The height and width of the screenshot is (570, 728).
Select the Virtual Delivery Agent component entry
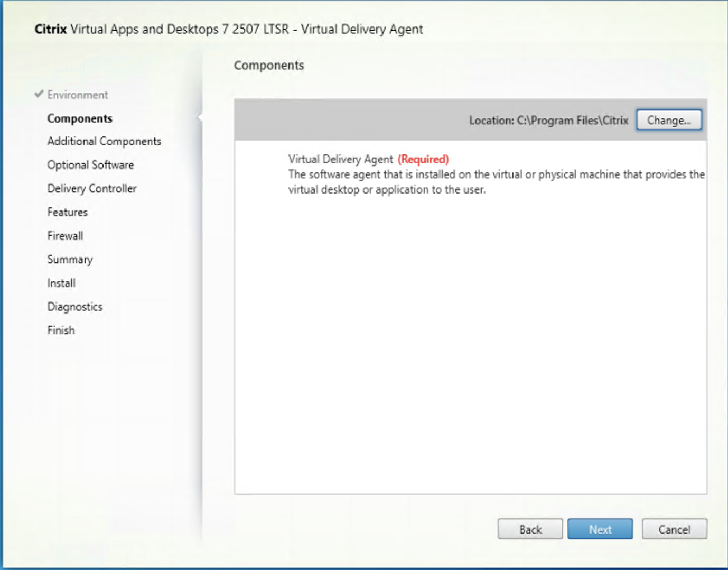click(341, 158)
